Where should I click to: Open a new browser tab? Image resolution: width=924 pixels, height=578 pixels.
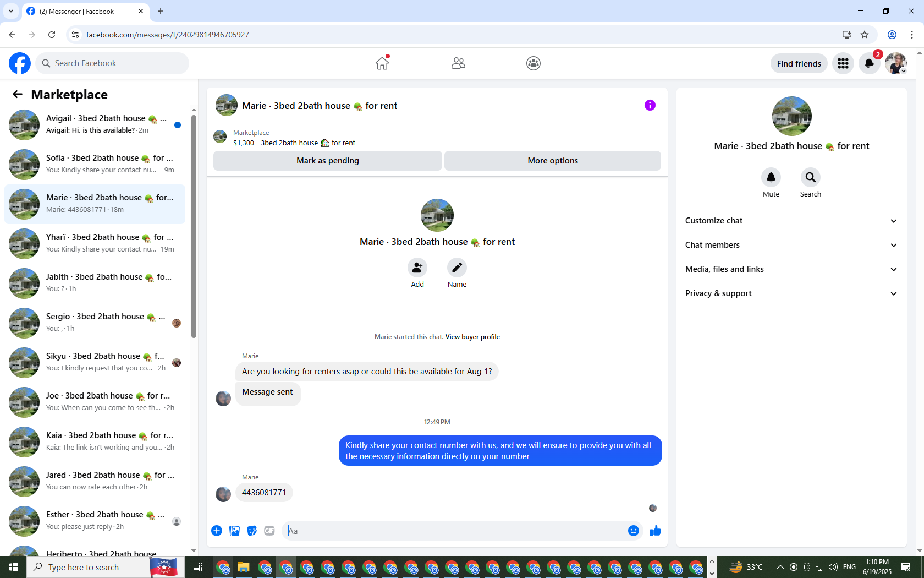pos(161,11)
